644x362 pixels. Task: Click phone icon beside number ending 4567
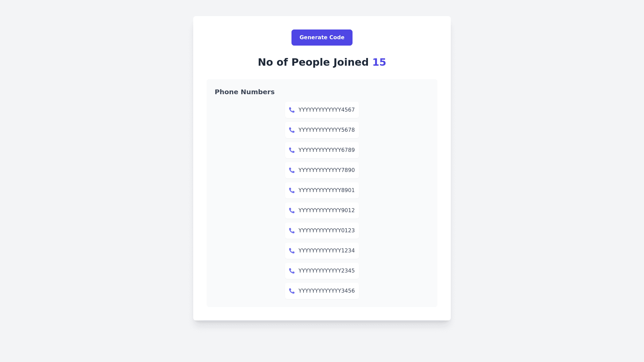coord(292,110)
